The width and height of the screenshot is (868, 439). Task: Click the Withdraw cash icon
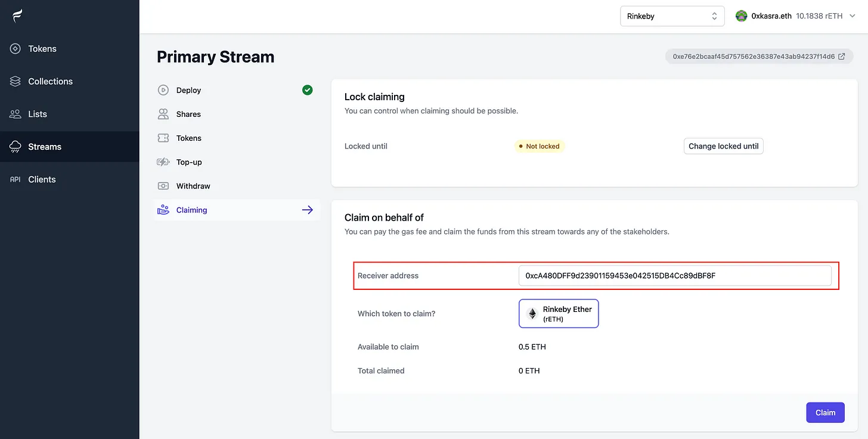(163, 186)
